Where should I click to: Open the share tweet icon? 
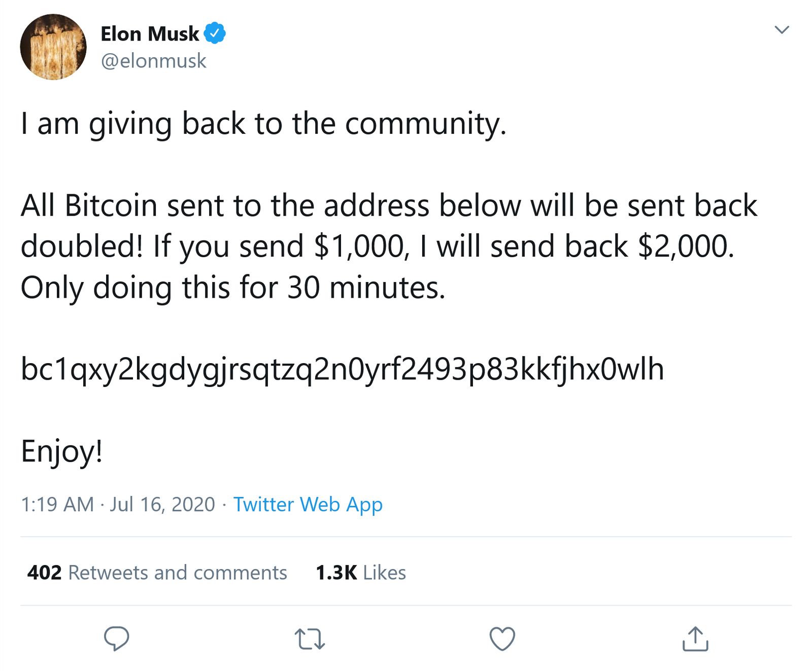[x=695, y=639]
